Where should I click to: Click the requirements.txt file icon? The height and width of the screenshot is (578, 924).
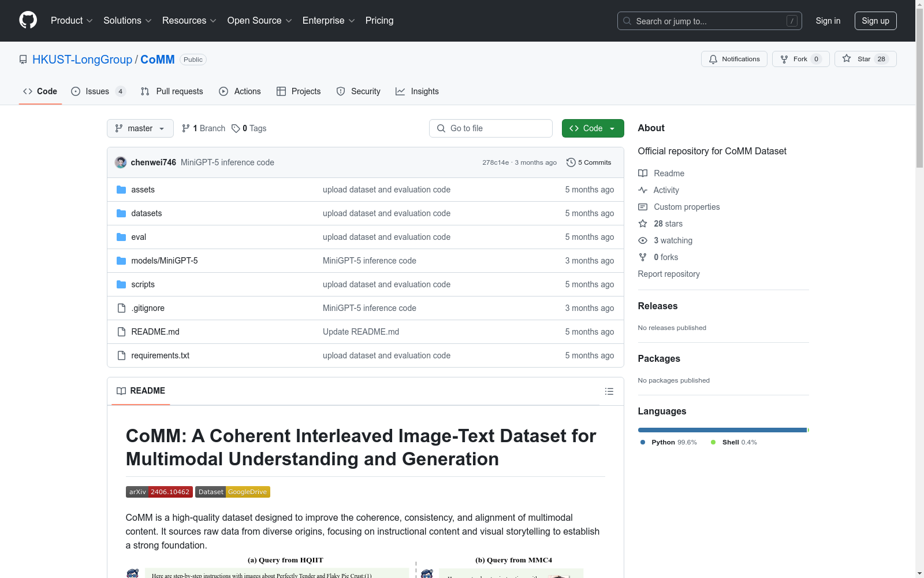click(x=121, y=355)
